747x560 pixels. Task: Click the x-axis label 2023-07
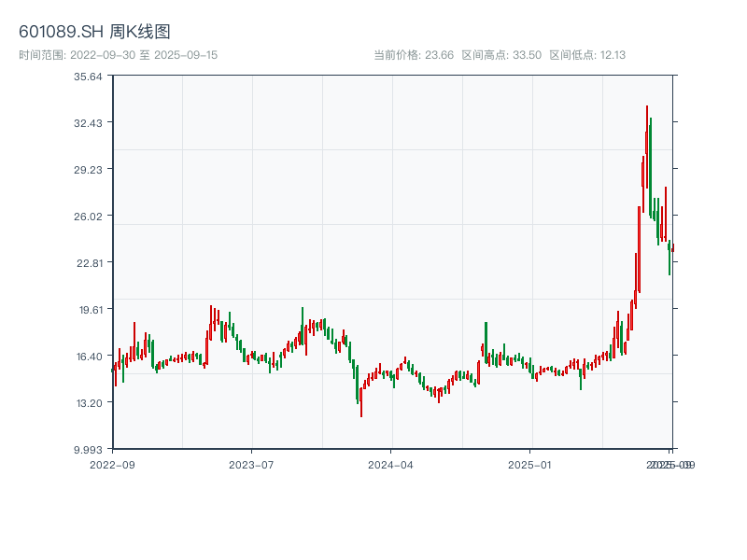[x=251, y=465]
